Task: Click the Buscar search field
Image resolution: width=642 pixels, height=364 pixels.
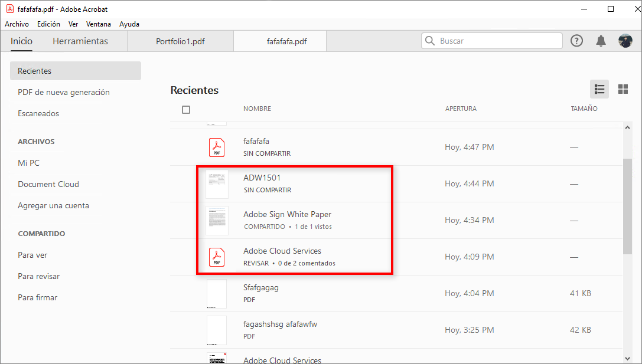Action: [x=492, y=41]
